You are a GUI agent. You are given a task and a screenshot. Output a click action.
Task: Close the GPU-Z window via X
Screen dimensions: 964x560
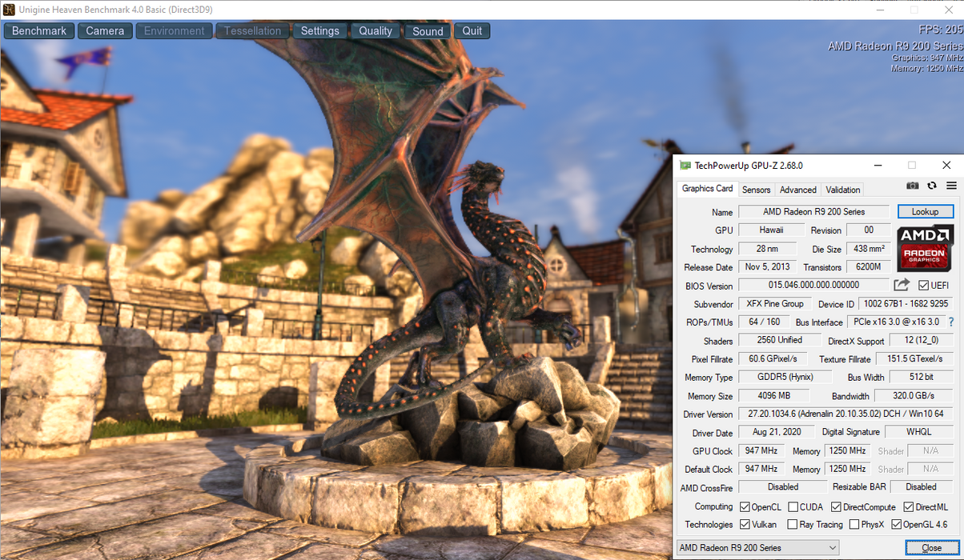coord(946,166)
